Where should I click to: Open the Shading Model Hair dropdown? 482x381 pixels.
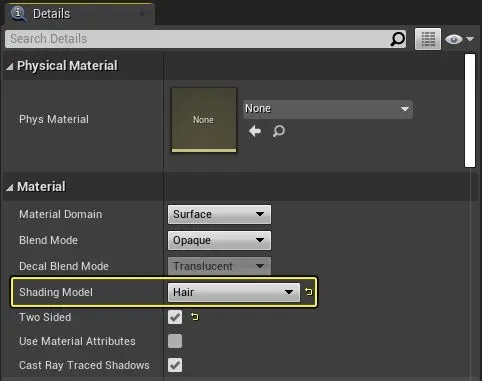[x=234, y=292]
